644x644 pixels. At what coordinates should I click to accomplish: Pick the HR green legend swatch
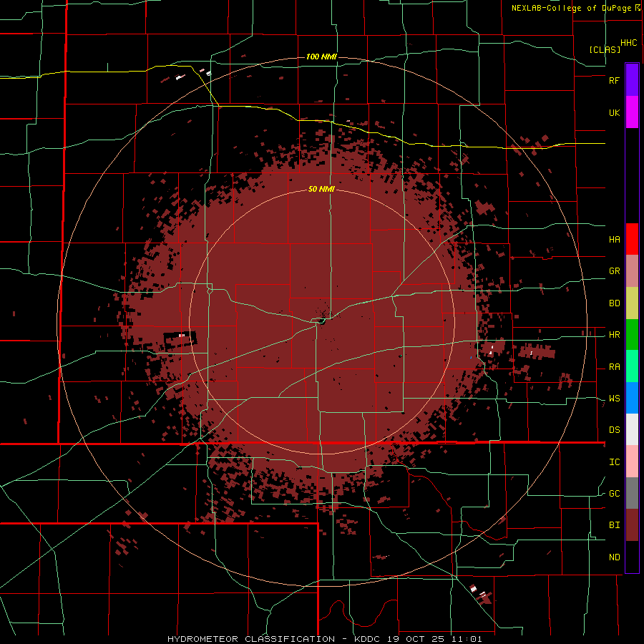tap(632, 335)
